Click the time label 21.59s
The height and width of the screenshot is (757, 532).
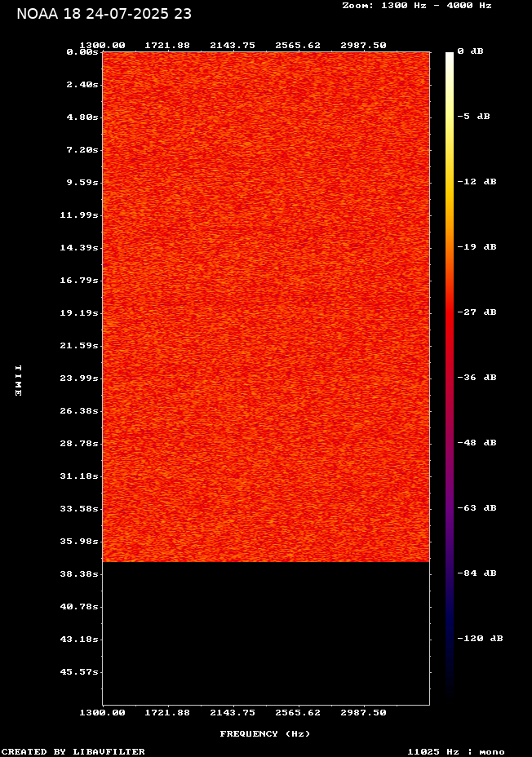tap(79, 346)
